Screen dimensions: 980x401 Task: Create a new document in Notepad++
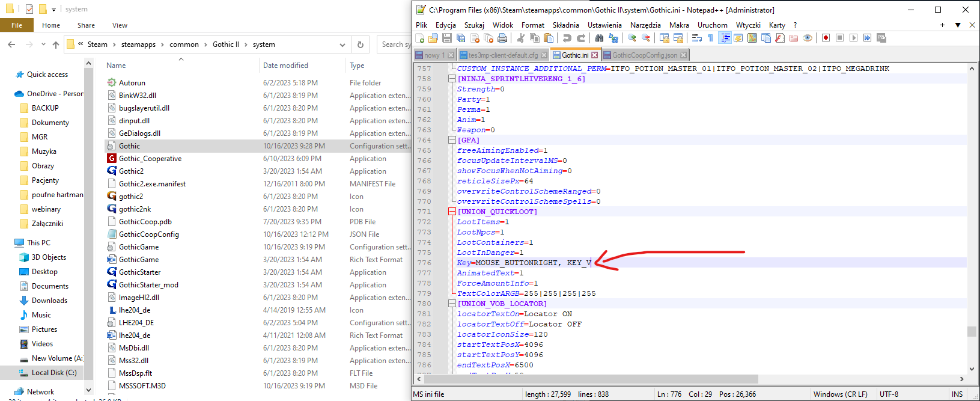[x=420, y=38]
